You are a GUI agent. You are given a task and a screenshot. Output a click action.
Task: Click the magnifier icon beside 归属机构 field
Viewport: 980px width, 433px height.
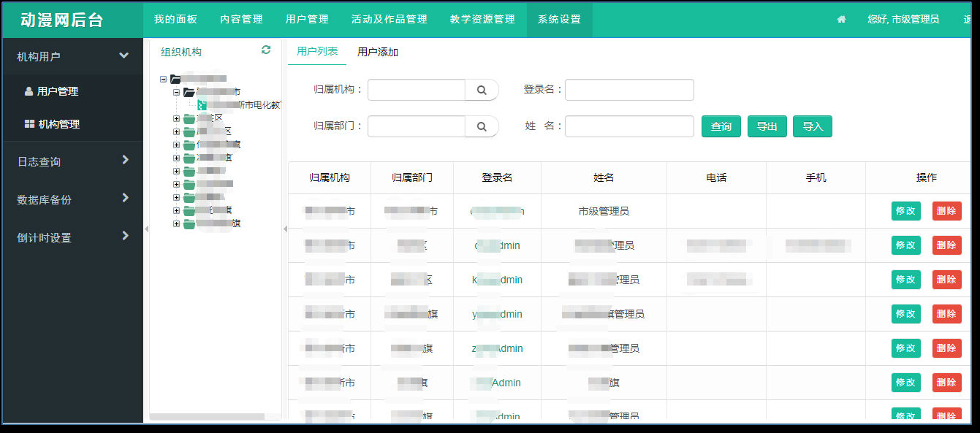click(x=482, y=89)
